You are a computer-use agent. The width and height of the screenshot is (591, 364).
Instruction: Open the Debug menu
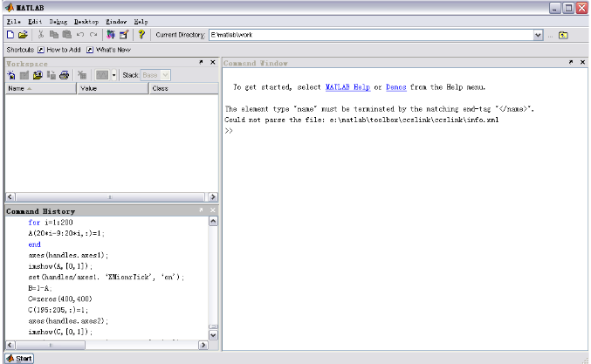point(58,22)
